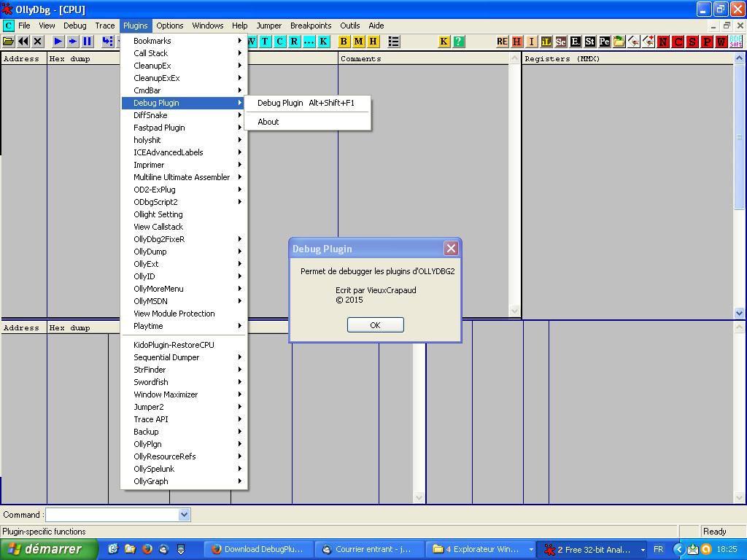Open Memory map with yellow M icon
Viewport: 747px width, 560px height.
pyautogui.click(x=358, y=42)
